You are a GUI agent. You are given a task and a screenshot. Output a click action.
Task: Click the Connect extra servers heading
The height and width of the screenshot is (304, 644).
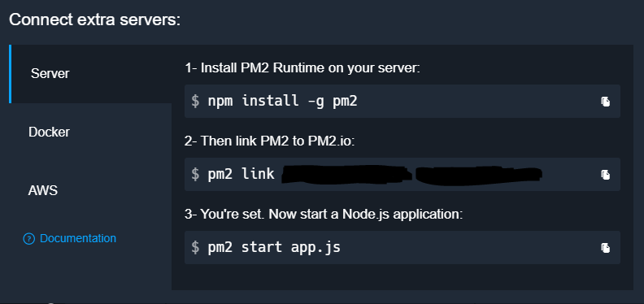[95, 20]
